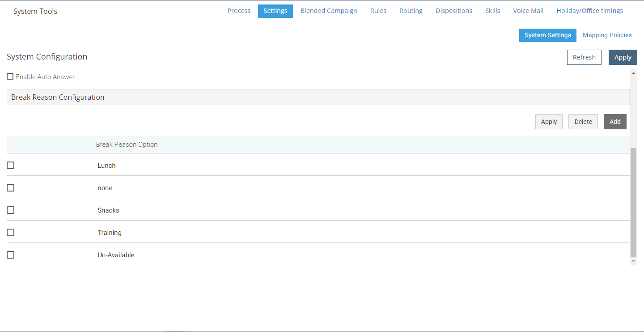Select the System Settings tab

point(547,35)
